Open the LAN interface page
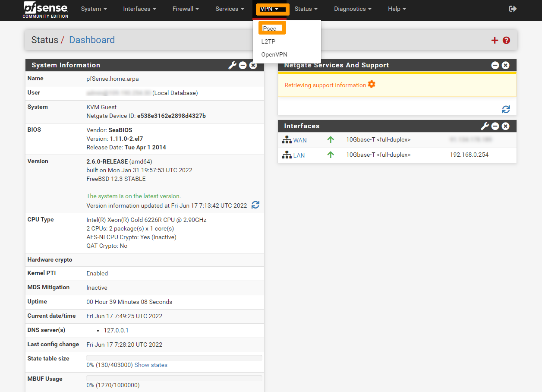The height and width of the screenshot is (392, 542). (300, 155)
